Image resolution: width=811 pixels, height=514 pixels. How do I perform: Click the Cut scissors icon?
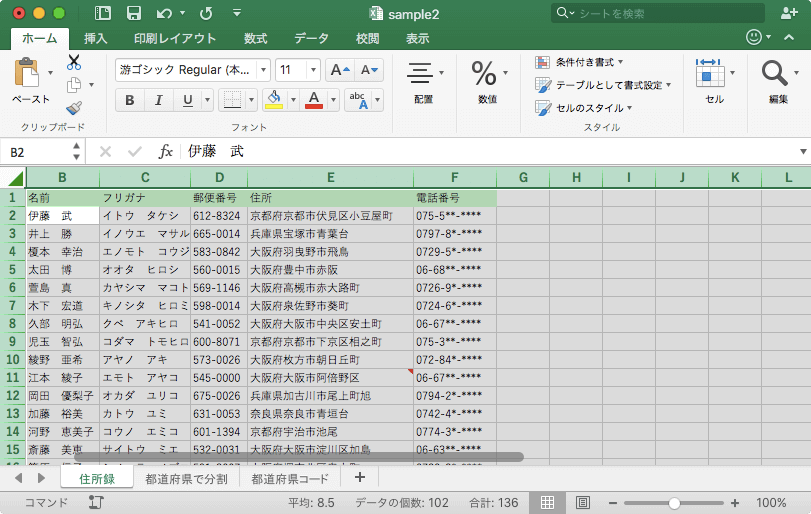pos(74,62)
